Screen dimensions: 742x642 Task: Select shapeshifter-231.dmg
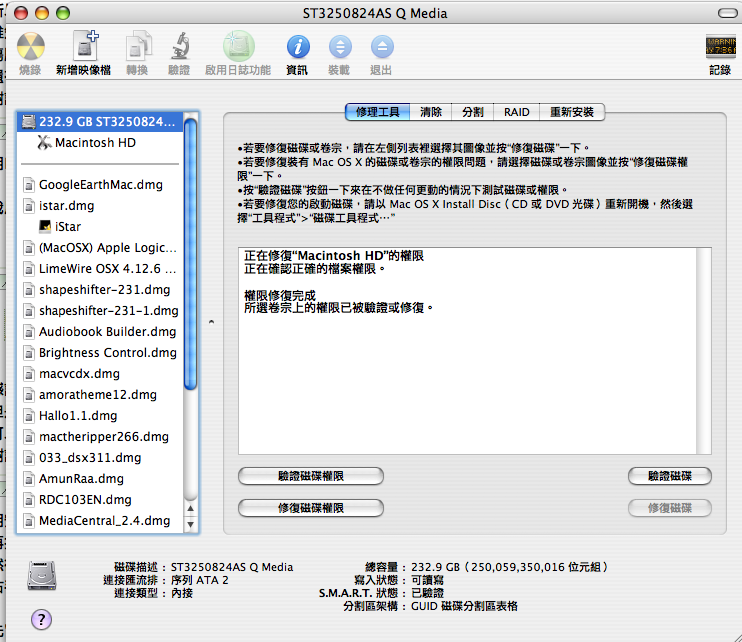coord(100,290)
